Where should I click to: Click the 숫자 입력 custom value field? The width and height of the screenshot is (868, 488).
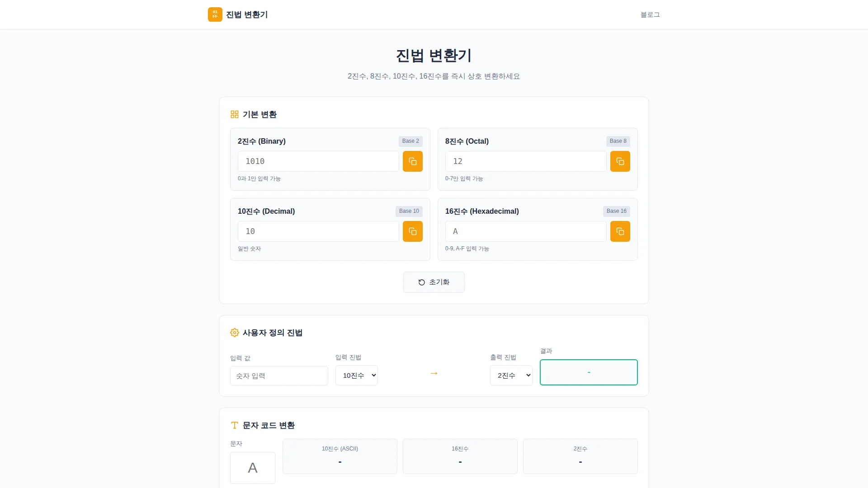278,375
